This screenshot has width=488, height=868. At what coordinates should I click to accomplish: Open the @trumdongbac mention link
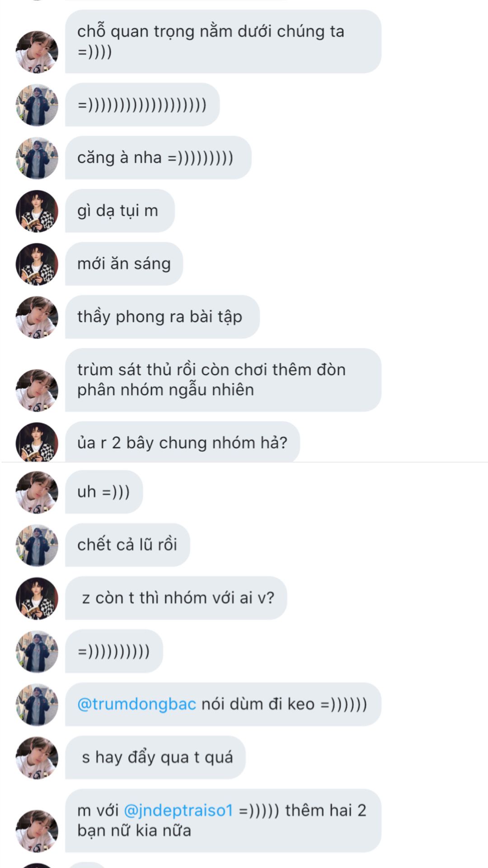pos(136,704)
